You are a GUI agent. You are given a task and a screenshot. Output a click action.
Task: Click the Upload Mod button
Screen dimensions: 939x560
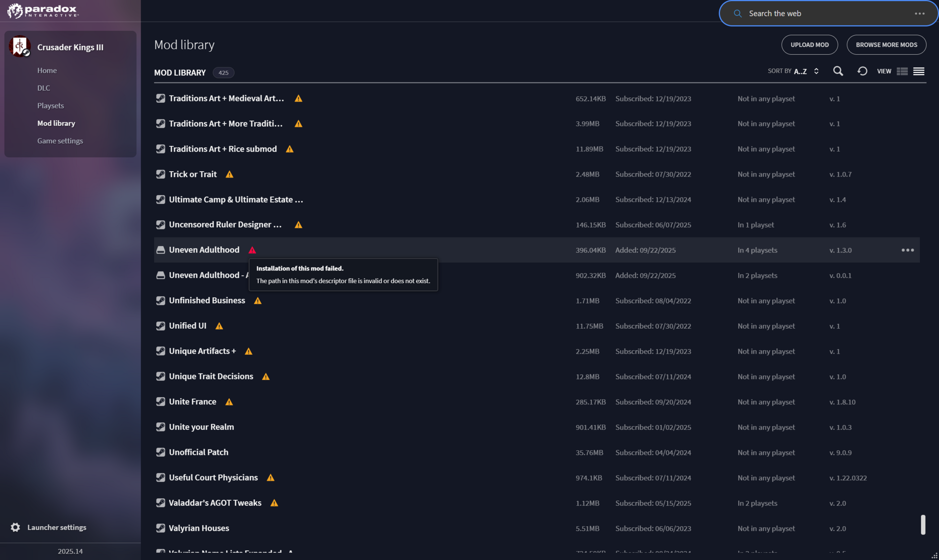(809, 45)
